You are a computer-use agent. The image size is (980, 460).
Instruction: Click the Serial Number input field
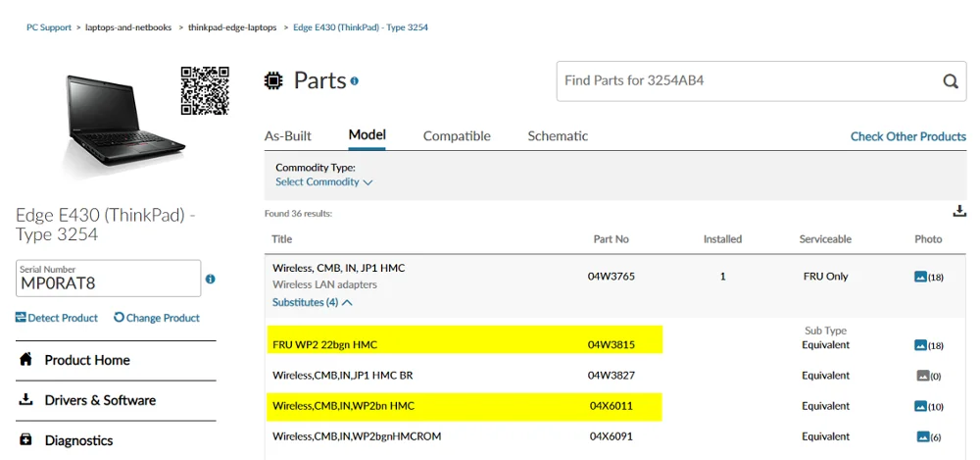[109, 279]
